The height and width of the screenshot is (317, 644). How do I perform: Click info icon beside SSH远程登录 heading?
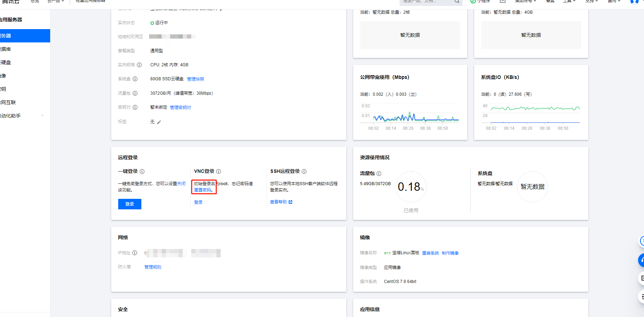pos(304,171)
